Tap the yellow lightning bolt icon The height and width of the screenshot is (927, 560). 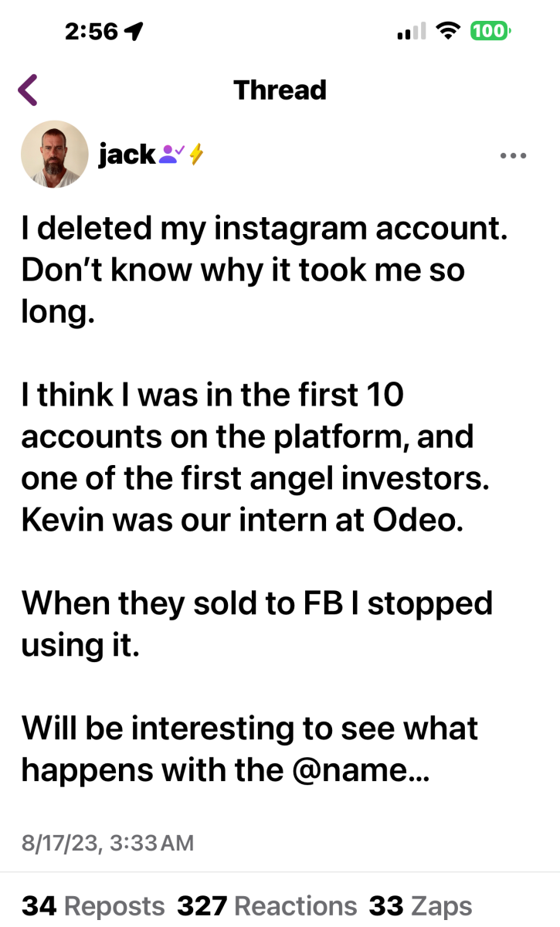[x=196, y=154]
